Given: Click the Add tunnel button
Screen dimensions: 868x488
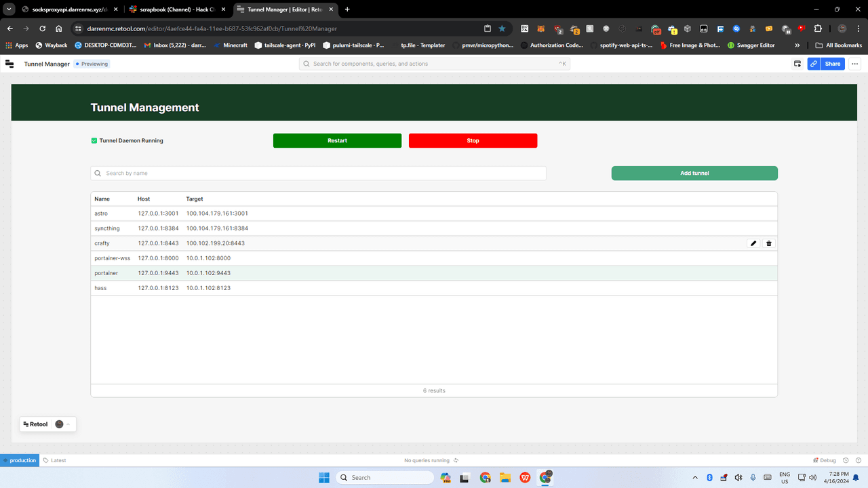Looking at the screenshot, I should [x=694, y=174].
